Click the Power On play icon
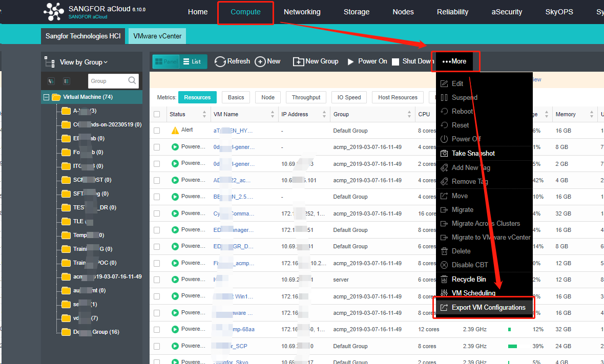 pos(350,61)
